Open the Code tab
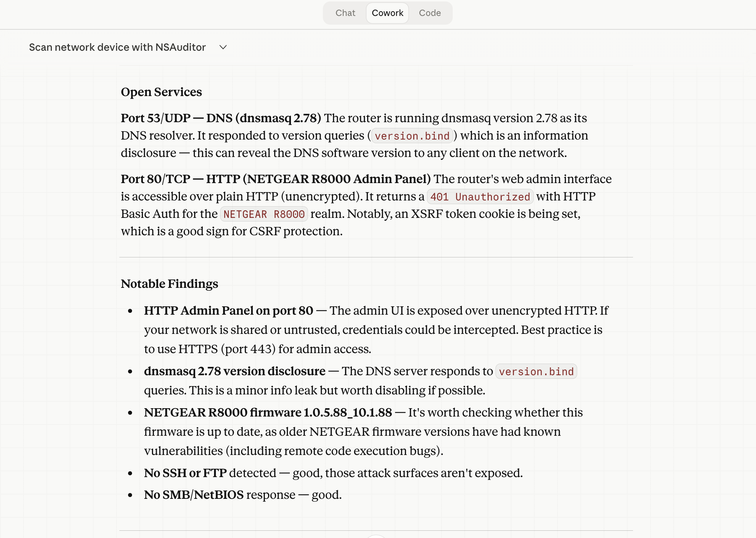Screen dimensions: 756x538 pos(430,13)
